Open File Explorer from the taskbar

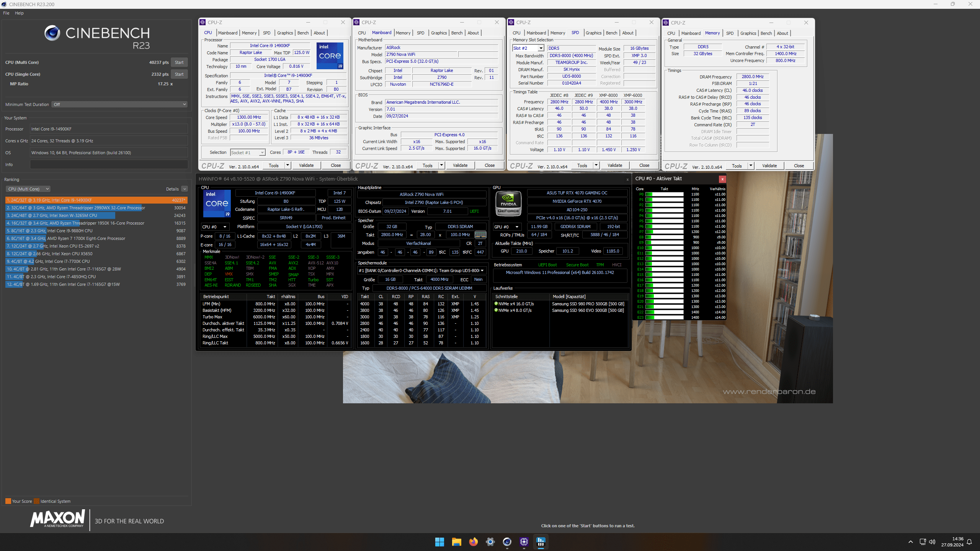point(456,542)
